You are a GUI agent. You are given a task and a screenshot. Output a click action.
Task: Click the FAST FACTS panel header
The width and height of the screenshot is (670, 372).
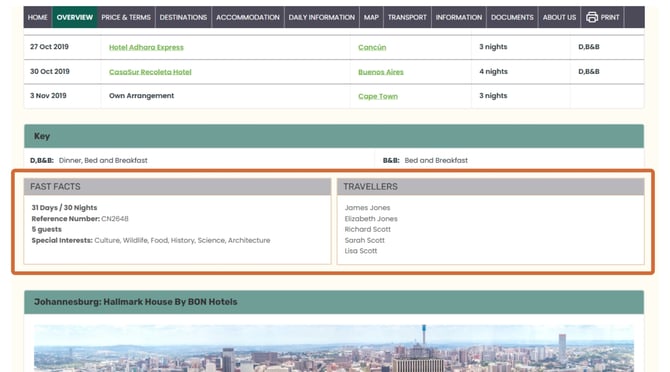[177, 187]
